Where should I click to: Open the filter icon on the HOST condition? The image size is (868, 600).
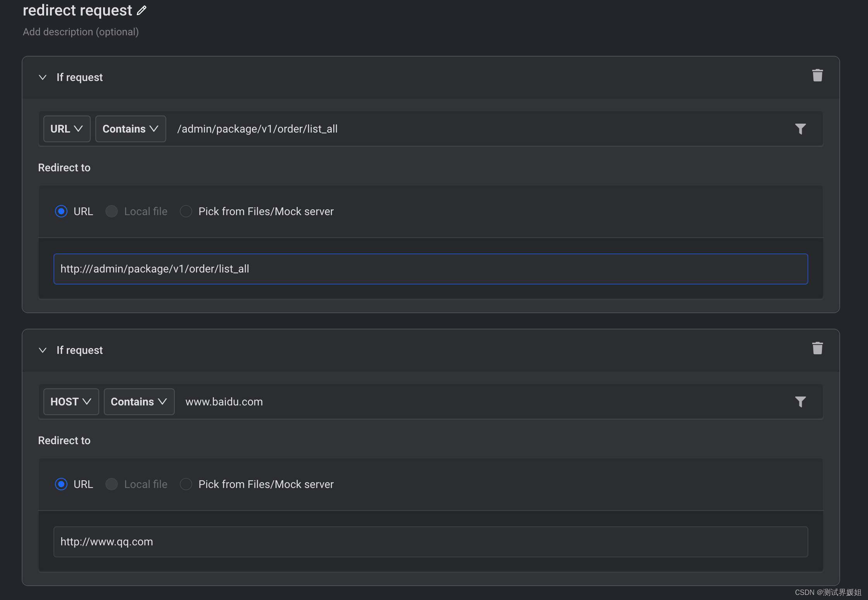pyautogui.click(x=801, y=402)
